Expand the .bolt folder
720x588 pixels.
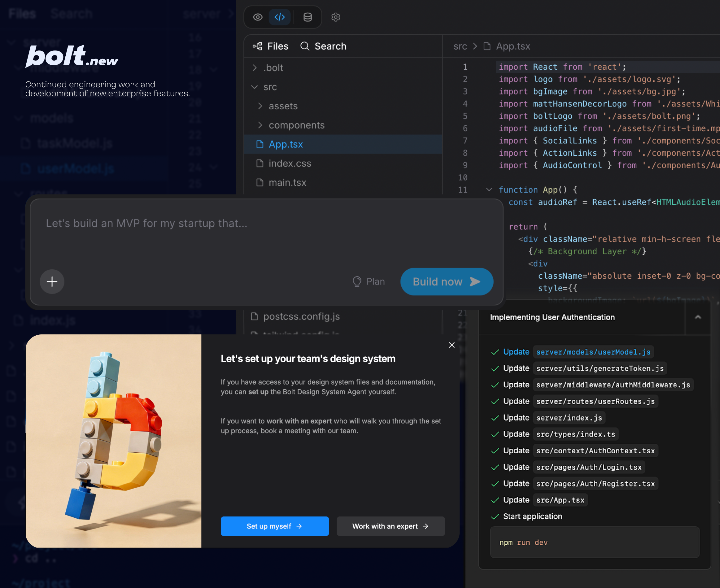pos(343,68)
